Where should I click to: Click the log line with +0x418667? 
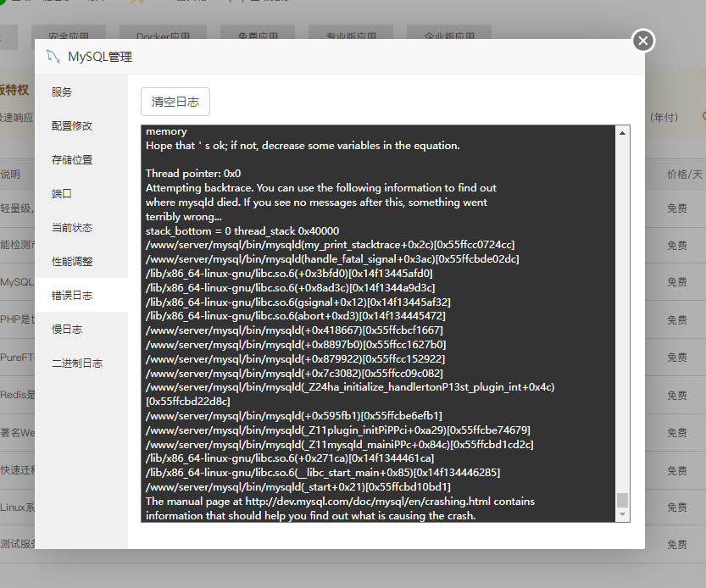coord(294,330)
